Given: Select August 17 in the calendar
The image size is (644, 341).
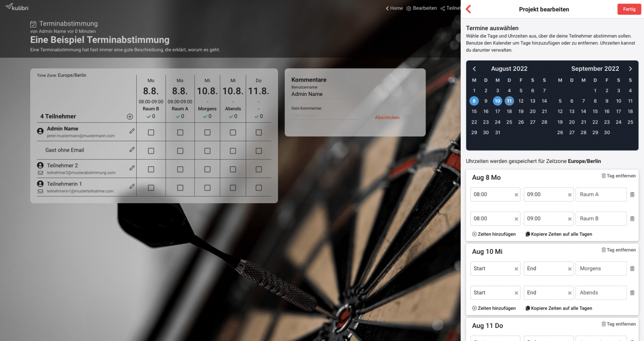Looking at the screenshot, I should point(498,111).
